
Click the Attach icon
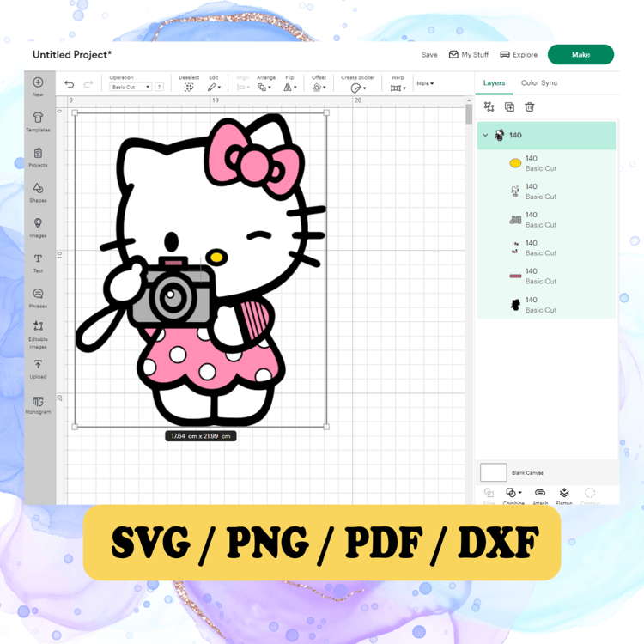(x=540, y=493)
